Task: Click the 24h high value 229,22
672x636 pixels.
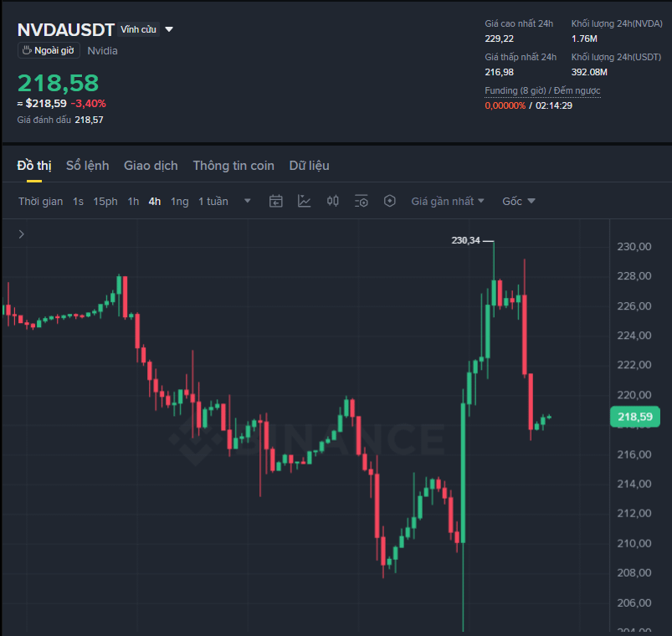Action: 500,38
